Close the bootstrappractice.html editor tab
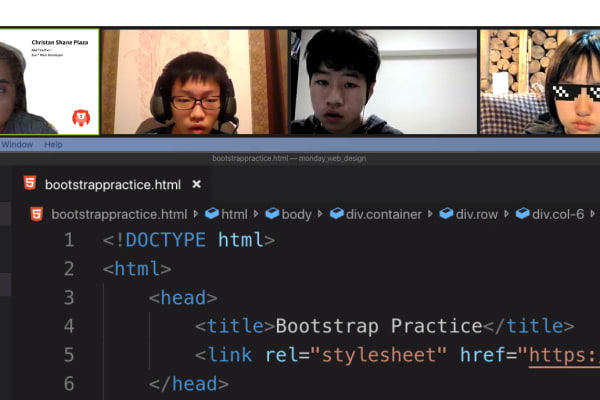Screen dimensions: 600x400 197,184
